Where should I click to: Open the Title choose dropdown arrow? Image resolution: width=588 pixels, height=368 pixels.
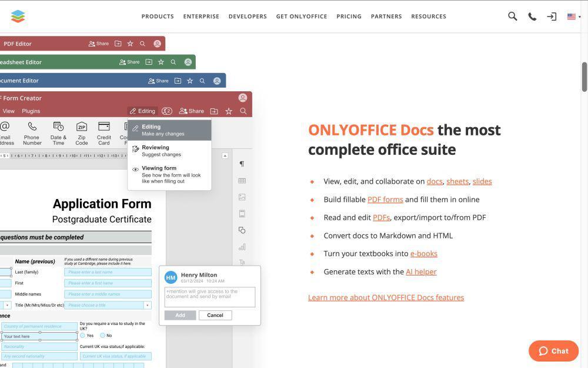pyautogui.click(x=148, y=305)
